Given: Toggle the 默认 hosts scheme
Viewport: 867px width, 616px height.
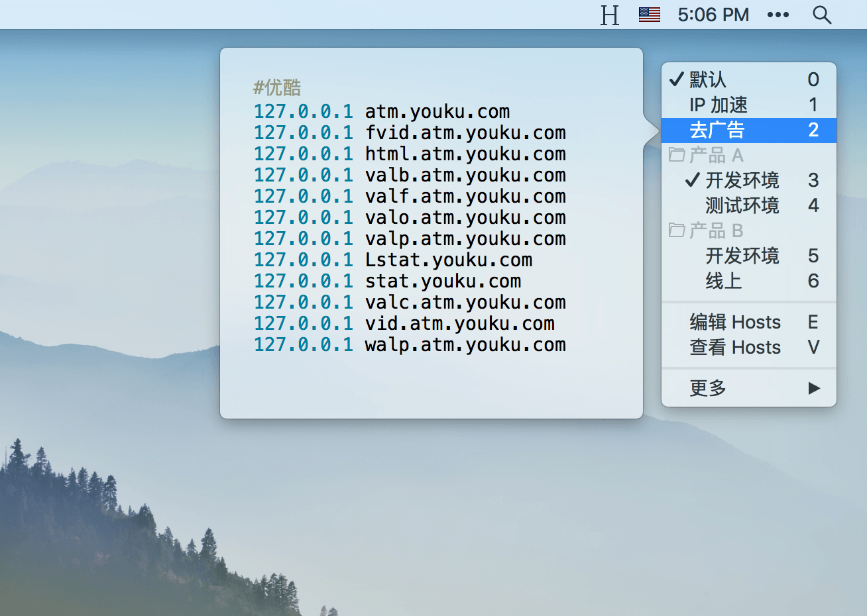Looking at the screenshot, I should pyautogui.click(x=749, y=79).
